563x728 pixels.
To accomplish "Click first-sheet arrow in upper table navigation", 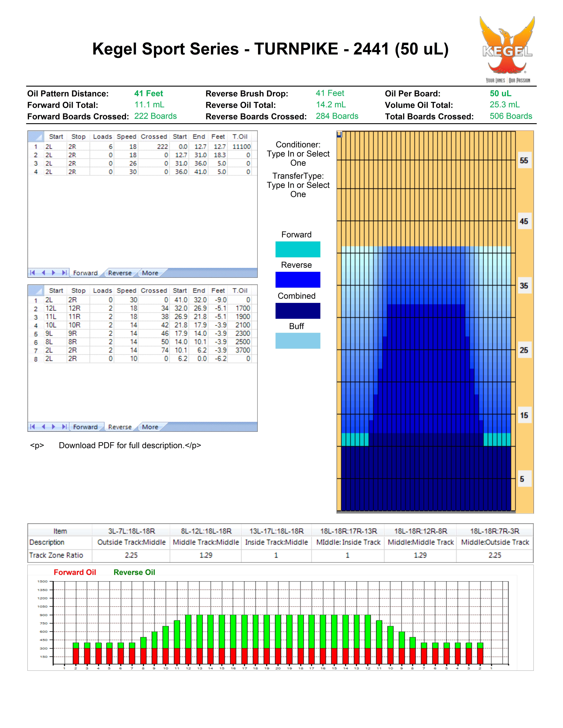I will (x=32, y=273).
